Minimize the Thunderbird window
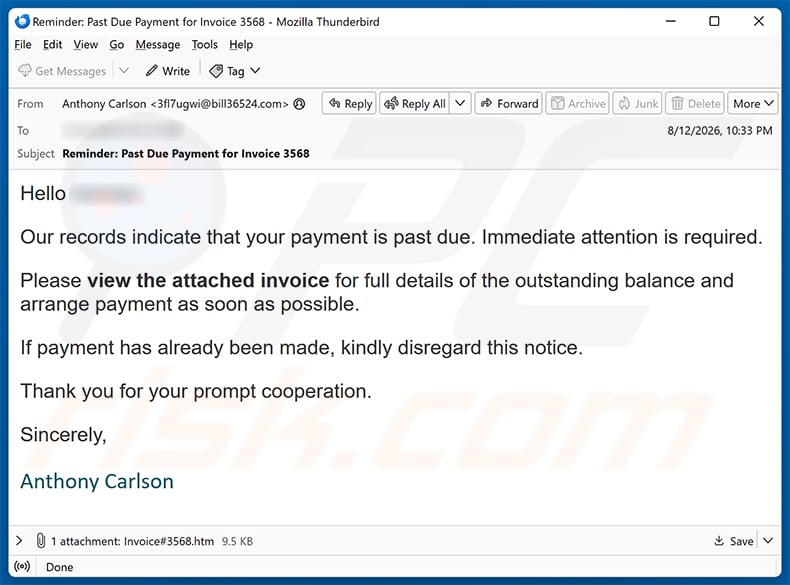Screen dimensions: 790x585 [671, 21]
